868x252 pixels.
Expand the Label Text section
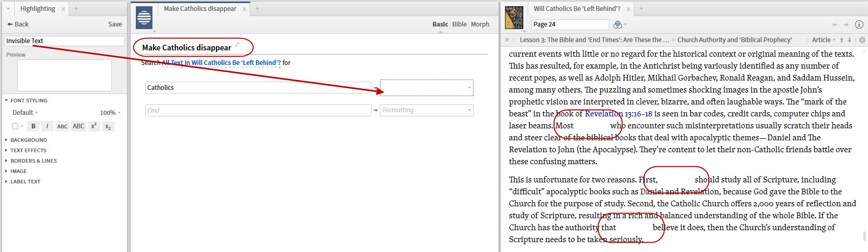(x=22, y=182)
